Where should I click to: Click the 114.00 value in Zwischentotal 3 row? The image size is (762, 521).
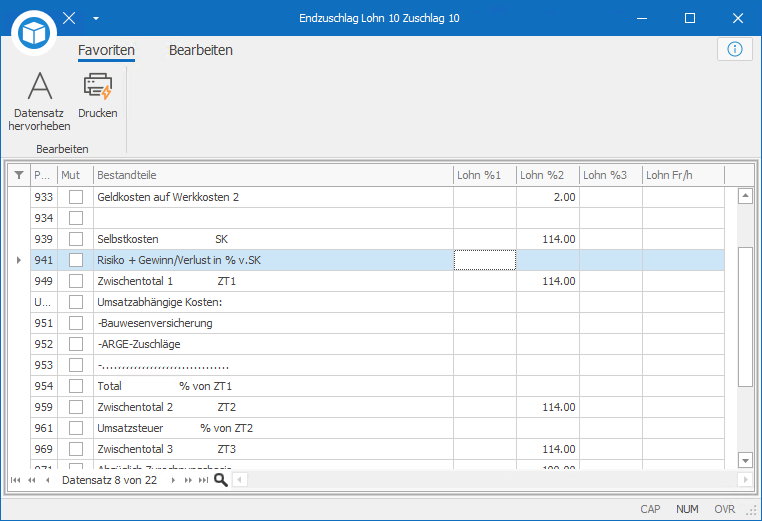point(559,449)
